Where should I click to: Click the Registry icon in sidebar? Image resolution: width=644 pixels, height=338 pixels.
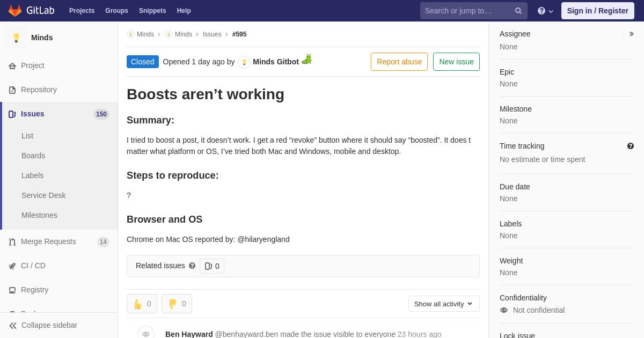12,290
